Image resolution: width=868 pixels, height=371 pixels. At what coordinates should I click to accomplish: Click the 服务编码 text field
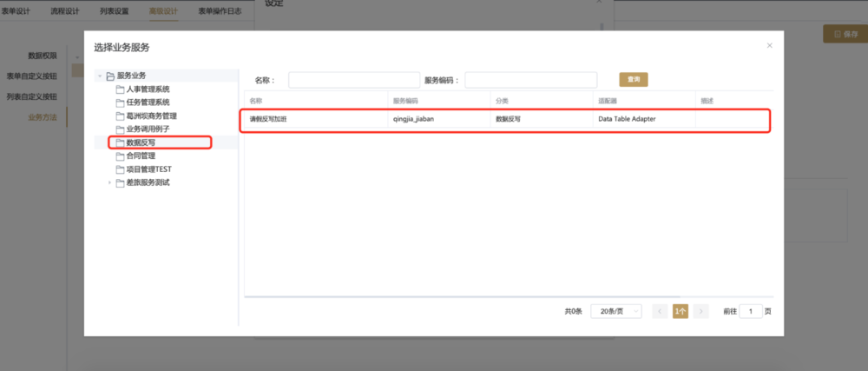(x=530, y=80)
